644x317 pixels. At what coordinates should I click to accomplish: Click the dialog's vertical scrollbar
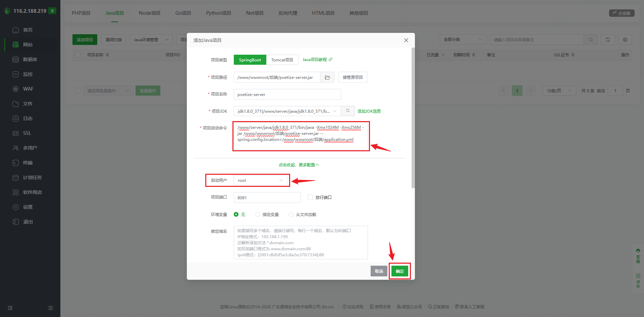(x=413, y=117)
